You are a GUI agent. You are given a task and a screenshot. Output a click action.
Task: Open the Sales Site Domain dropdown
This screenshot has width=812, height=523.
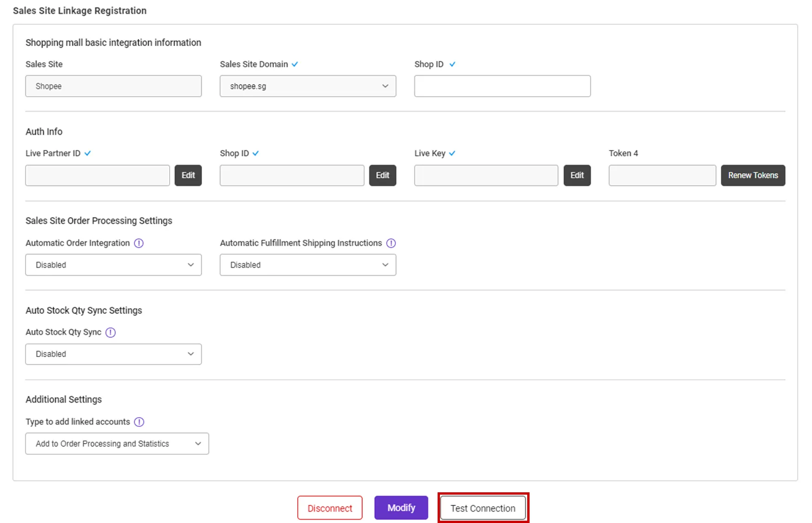coord(308,86)
